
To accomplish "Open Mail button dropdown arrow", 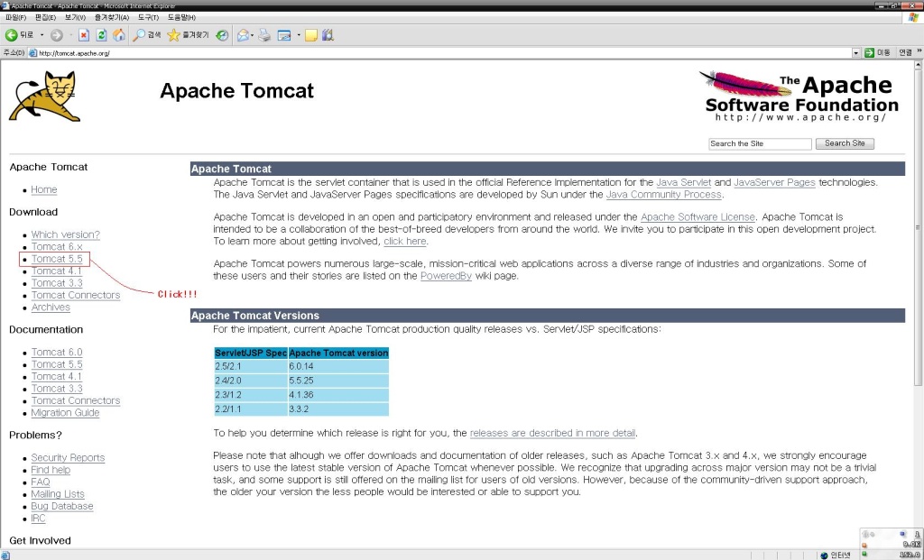I will point(253,35).
